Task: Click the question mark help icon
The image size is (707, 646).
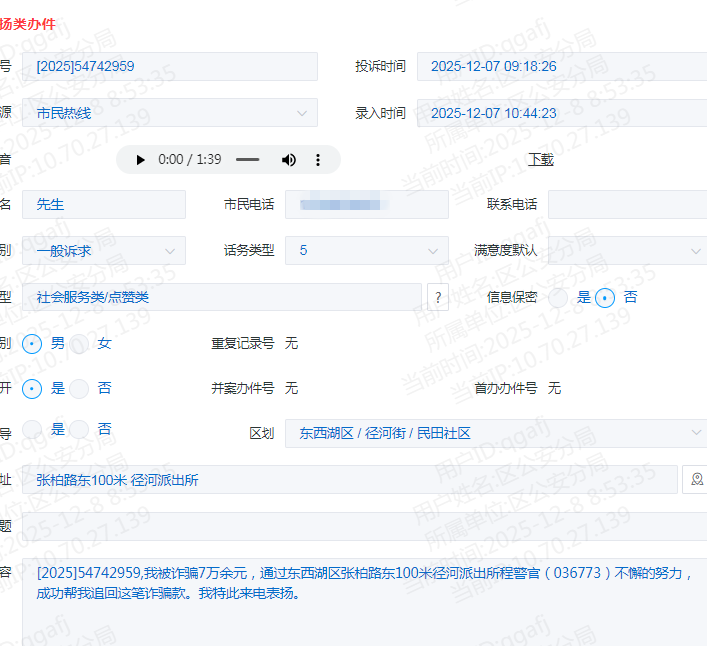Action: pyautogui.click(x=437, y=297)
